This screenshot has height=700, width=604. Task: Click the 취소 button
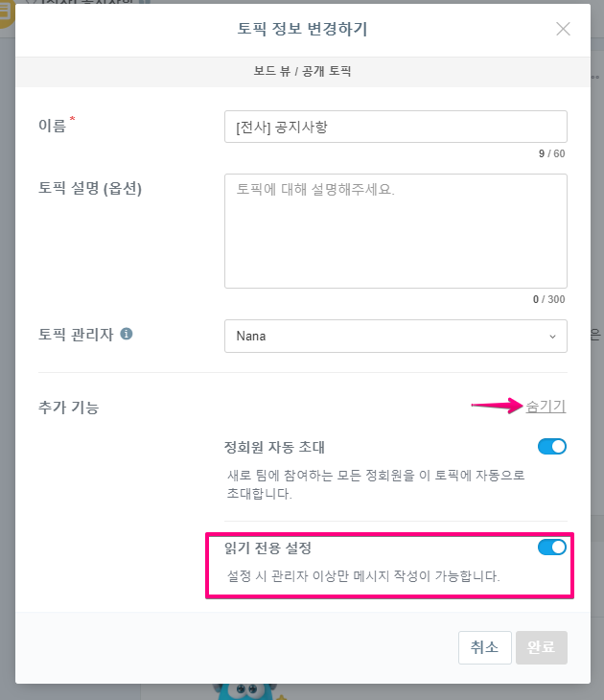point(484,647)
